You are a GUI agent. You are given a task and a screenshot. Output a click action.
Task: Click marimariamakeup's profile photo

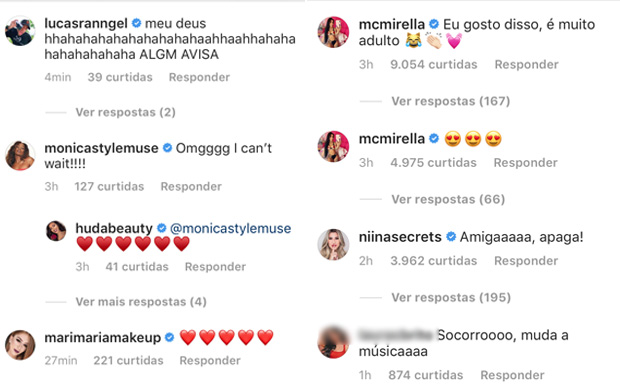coord(20,345)
